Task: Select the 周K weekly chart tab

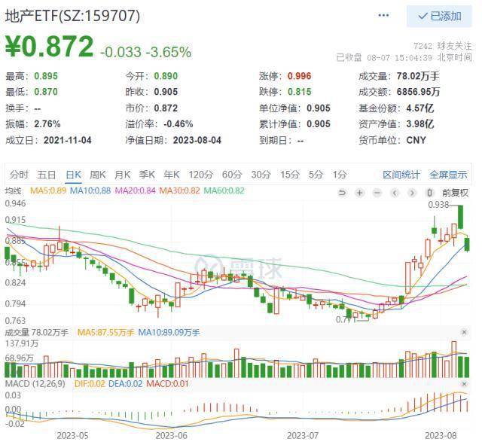Action: click(x=98, y=175)
